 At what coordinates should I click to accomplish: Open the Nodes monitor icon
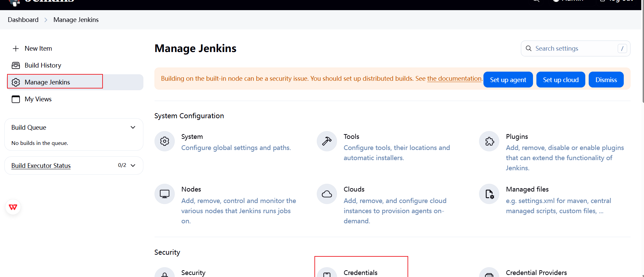tap(165, 194)
